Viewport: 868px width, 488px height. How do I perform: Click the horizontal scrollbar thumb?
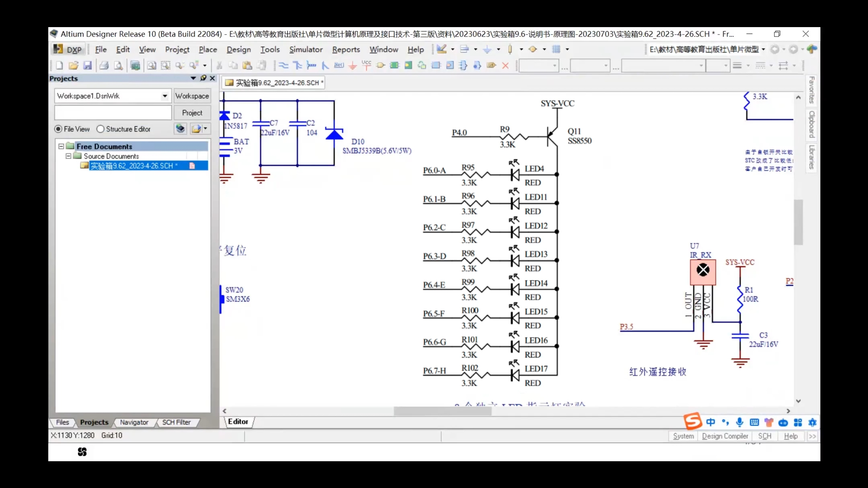(x=442, y=411)
